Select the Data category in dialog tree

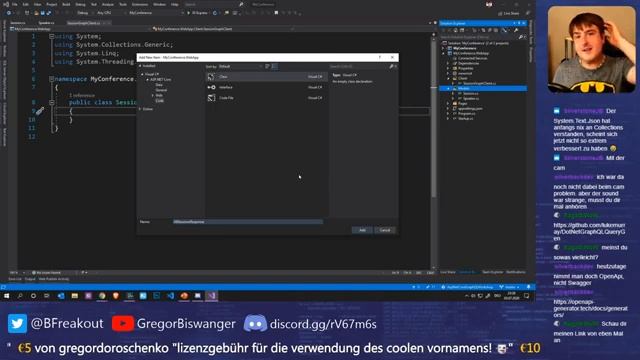[159, 85]
